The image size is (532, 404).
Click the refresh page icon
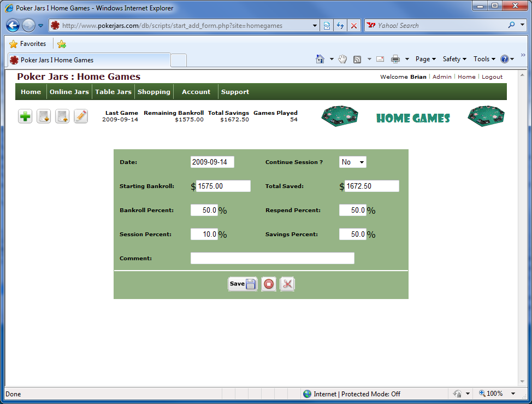tap(340, 26)
